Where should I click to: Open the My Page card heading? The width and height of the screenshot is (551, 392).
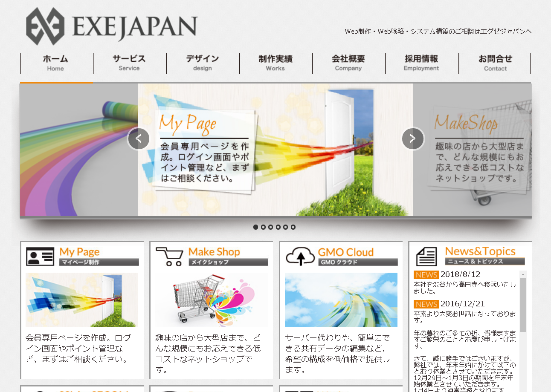pos(79,252)
